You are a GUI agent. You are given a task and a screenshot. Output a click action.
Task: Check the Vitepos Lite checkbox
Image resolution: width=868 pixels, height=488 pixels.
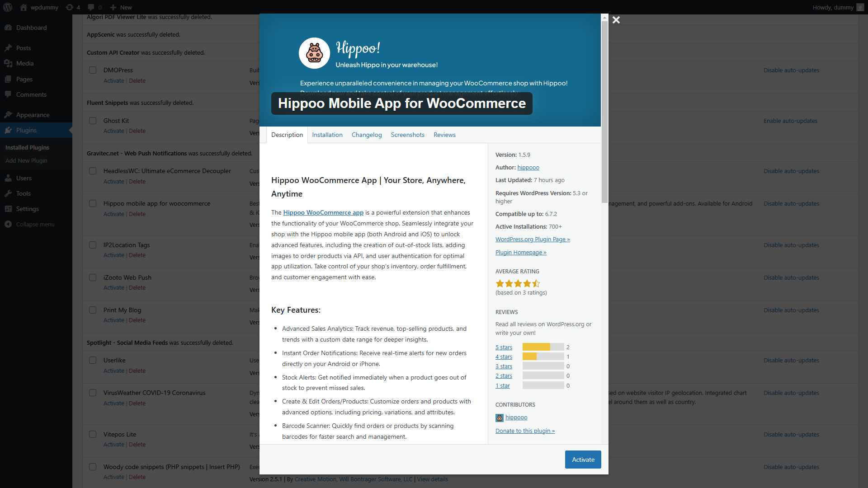point(93,434)
